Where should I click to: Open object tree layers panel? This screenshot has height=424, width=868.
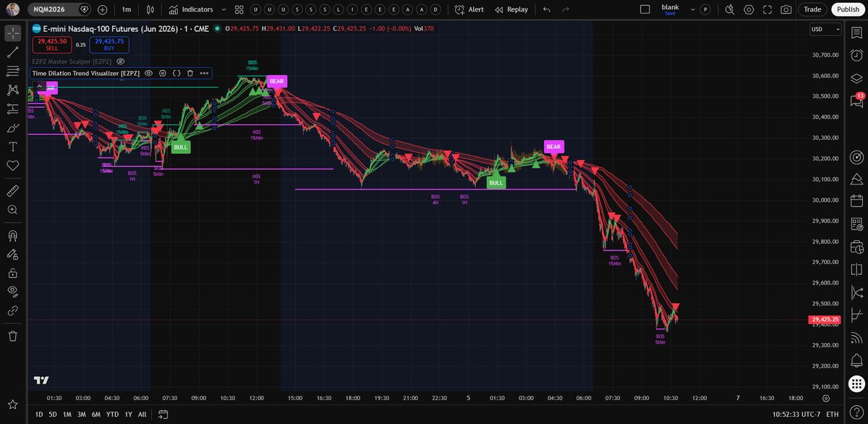[x=857, y=77]
